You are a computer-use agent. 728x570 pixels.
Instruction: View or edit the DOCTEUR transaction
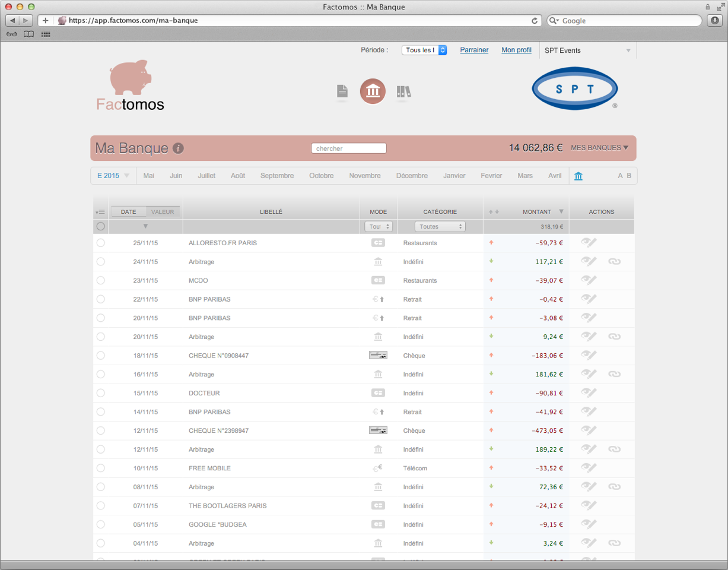(589, 392)
